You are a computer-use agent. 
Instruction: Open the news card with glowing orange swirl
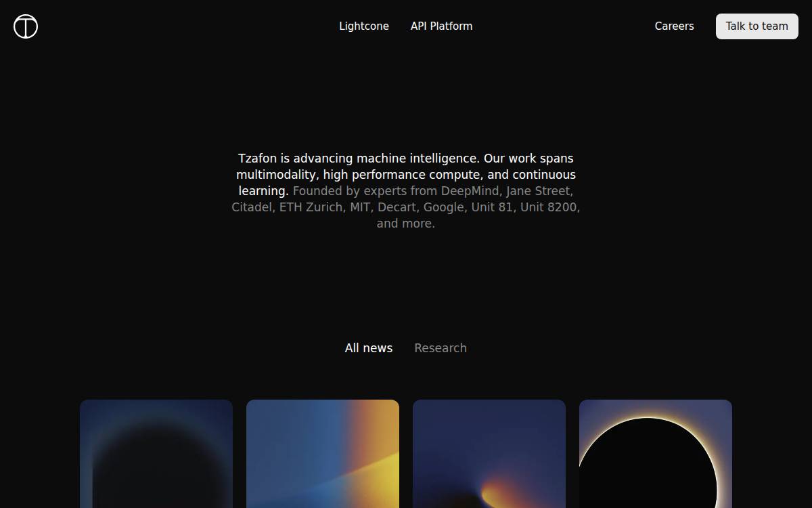pyautogui.click(x=489, y=454)
